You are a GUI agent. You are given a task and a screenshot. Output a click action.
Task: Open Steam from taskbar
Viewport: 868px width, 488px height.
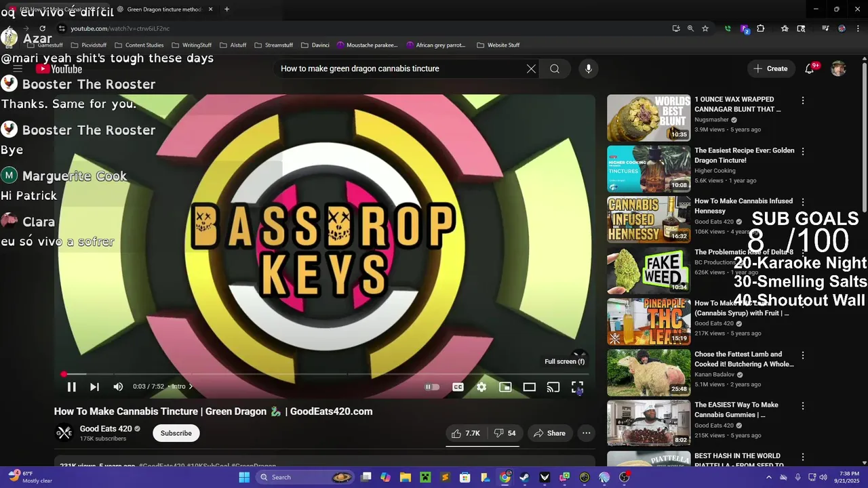(524, 477)
